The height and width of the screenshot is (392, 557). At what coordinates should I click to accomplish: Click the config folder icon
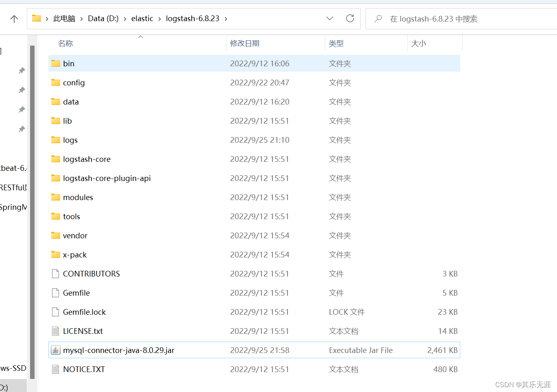[56, 83]
